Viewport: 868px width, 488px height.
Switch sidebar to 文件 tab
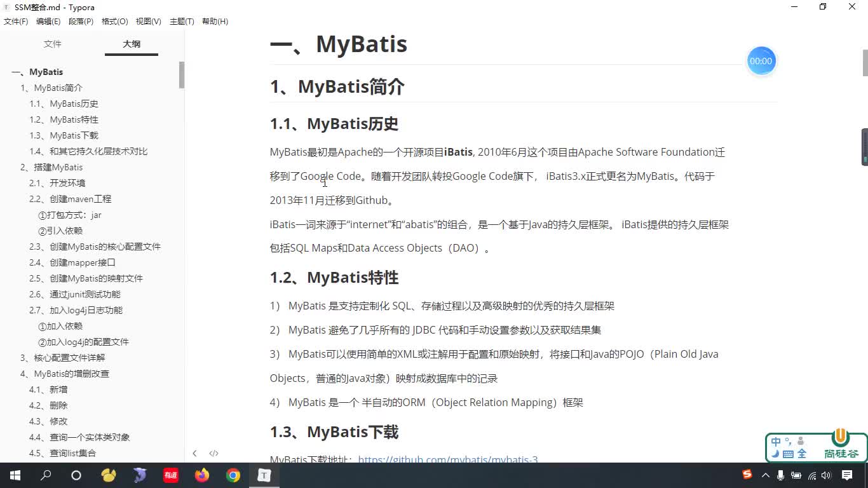point(52,44)
